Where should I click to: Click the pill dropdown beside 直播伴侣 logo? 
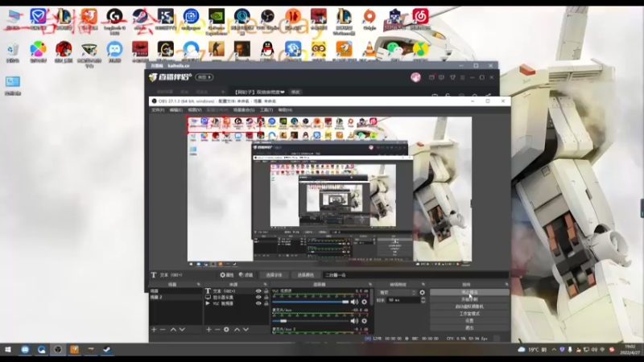tap(204, 77)
